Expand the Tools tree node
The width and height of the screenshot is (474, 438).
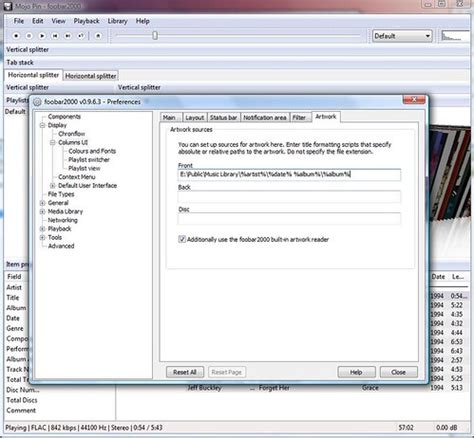pos(42,238)
